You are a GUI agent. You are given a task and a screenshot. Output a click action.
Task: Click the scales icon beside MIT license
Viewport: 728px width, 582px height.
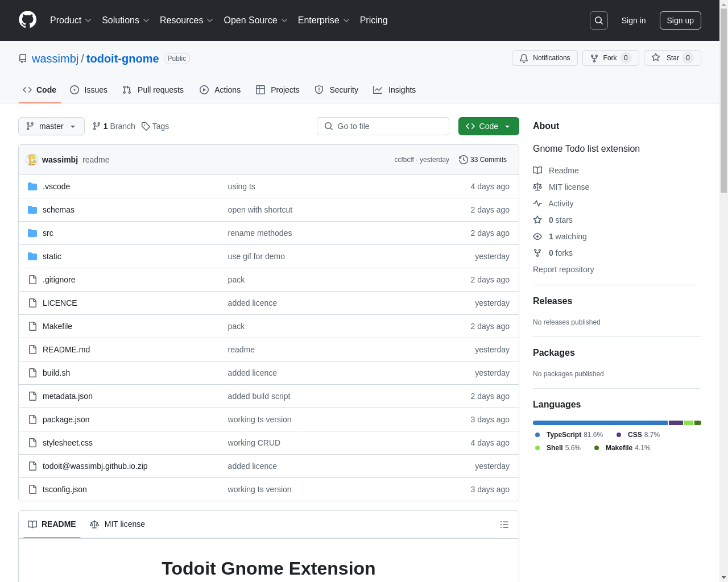[x=537, y=187]
